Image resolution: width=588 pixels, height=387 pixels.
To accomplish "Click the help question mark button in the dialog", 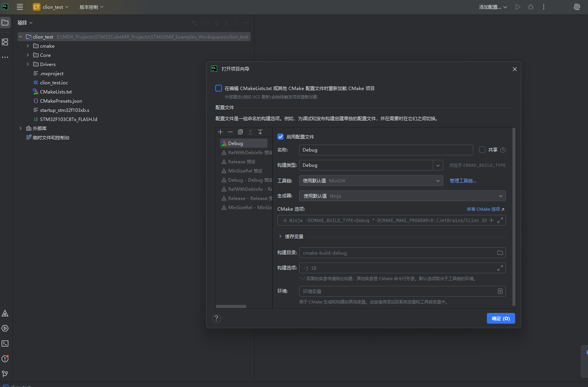I will (216, 318).
